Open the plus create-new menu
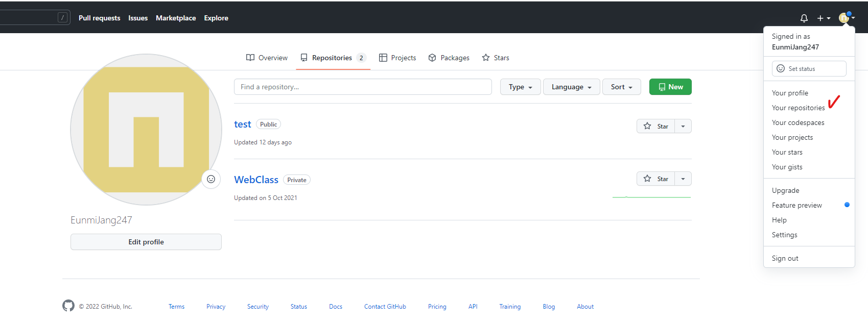 [x=824, y=18]
